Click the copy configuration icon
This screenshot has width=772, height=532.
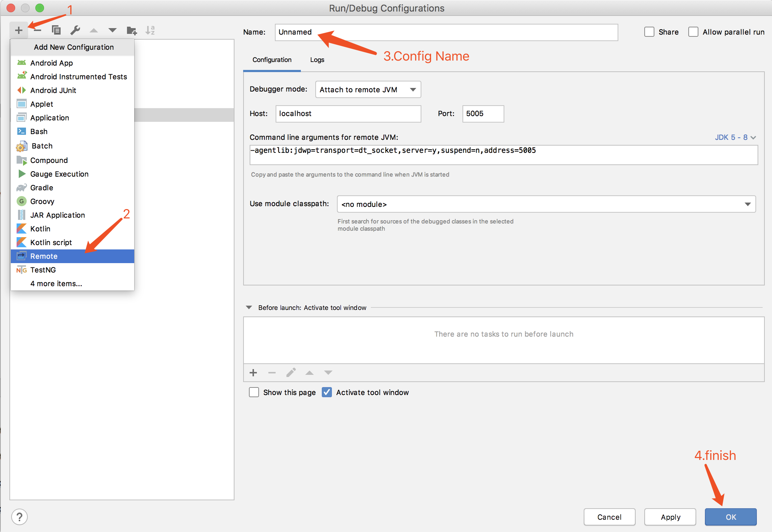pos(56,31)
